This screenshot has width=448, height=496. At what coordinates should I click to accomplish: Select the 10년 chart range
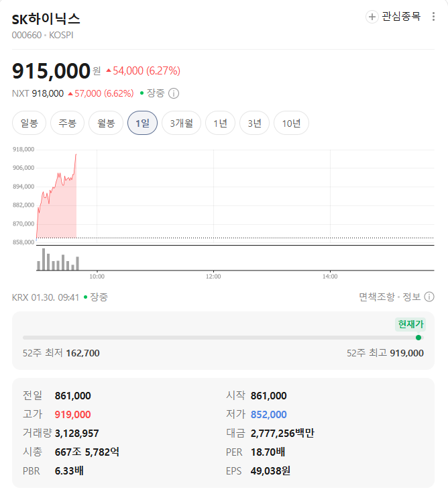coord(292,123)
